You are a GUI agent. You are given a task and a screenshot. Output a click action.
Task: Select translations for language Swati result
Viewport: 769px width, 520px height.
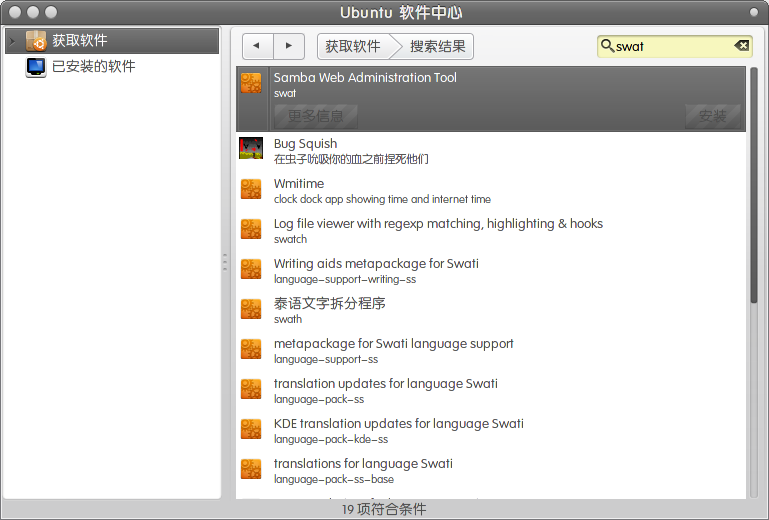491,471
